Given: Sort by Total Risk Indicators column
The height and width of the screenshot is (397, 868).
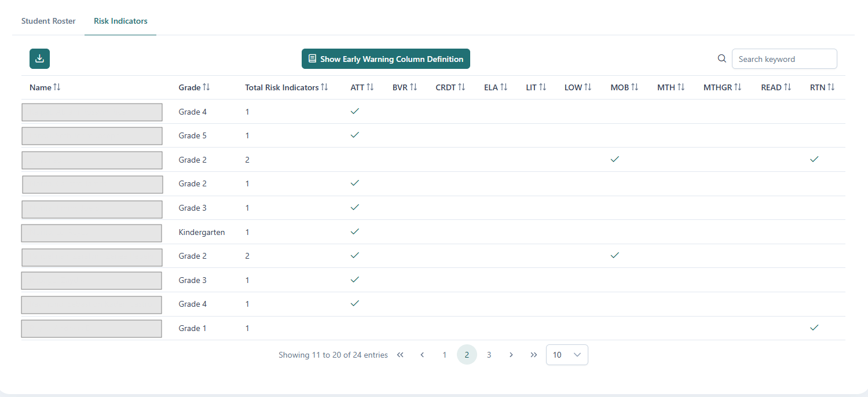Looking at the screenshot, I should [324, 87].
